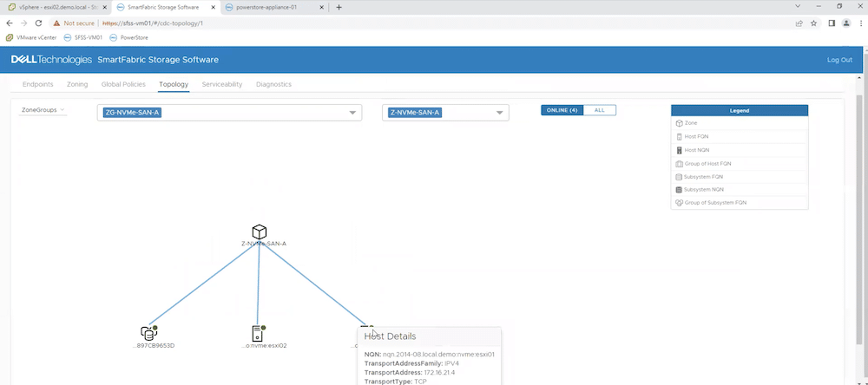Click the Subsystem NQN legend icon

tap(680, 190)
